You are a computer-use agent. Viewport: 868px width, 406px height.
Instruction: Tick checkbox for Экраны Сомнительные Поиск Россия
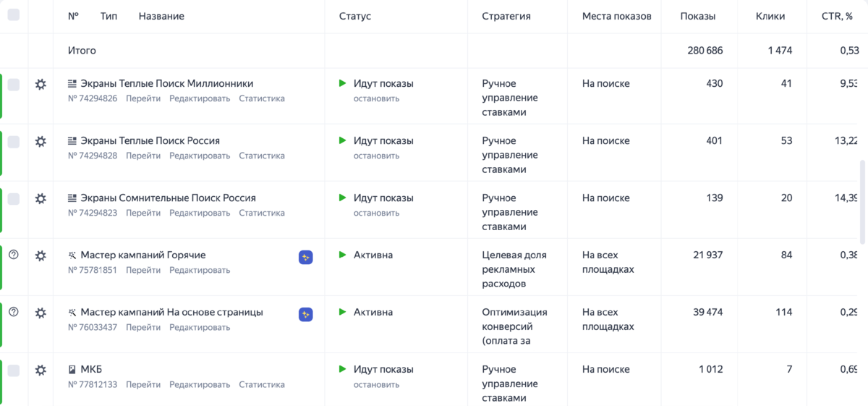(x=14, y=199)
